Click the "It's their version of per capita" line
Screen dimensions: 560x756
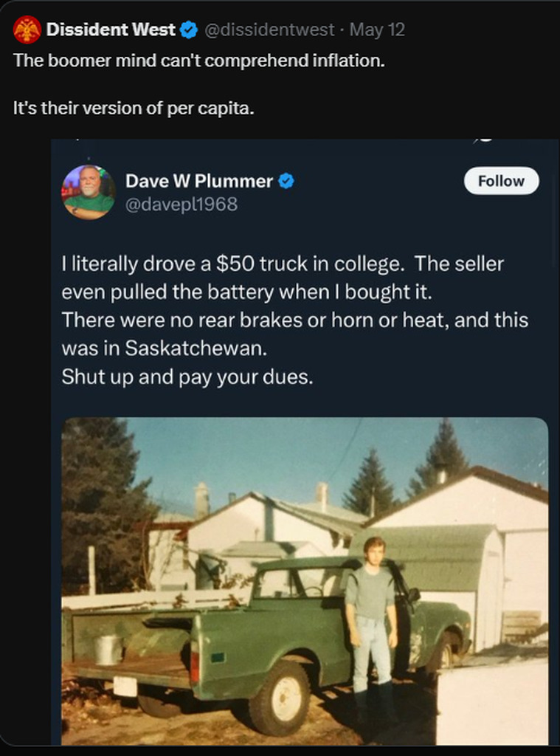(134, 108)
